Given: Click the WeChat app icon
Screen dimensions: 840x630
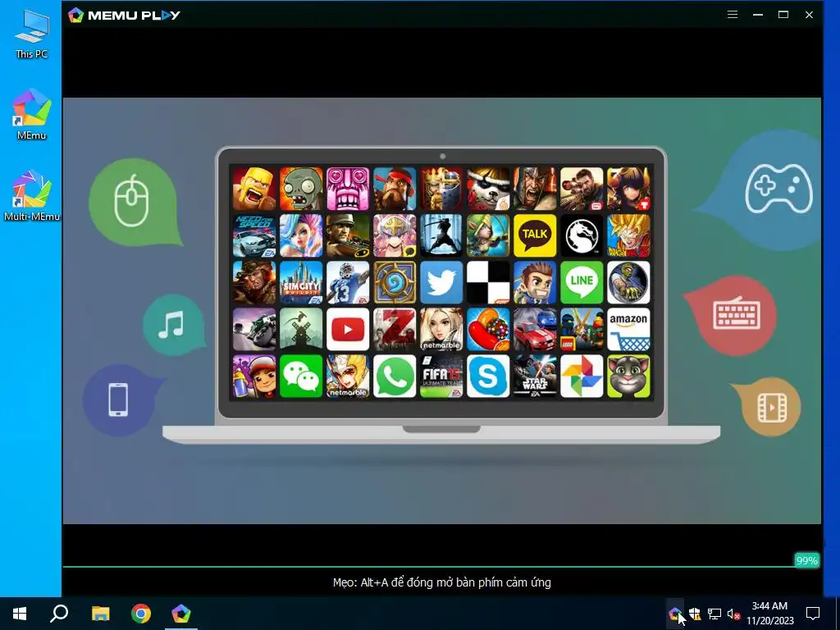Looking at the screenshot, I should click(x=301, y=376).
